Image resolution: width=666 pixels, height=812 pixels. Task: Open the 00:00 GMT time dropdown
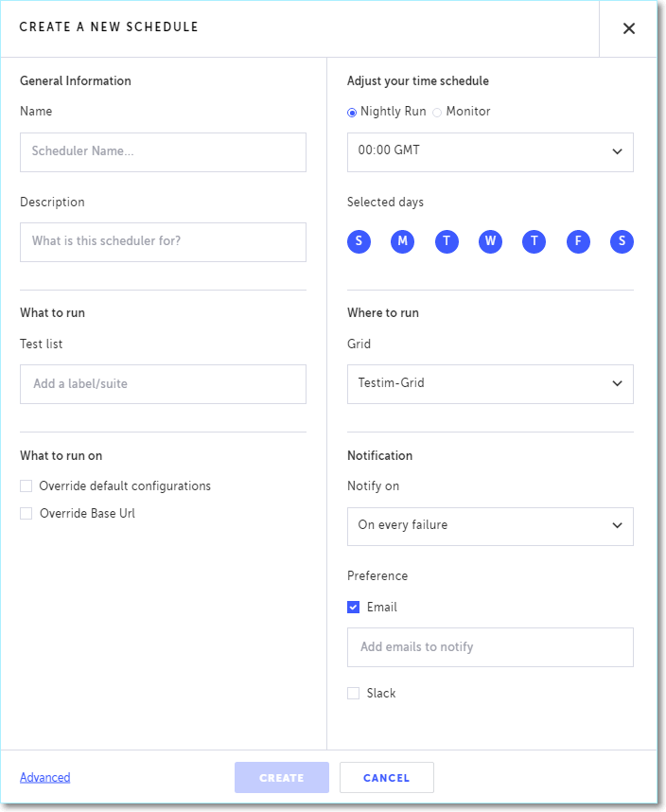coord(490,152)
